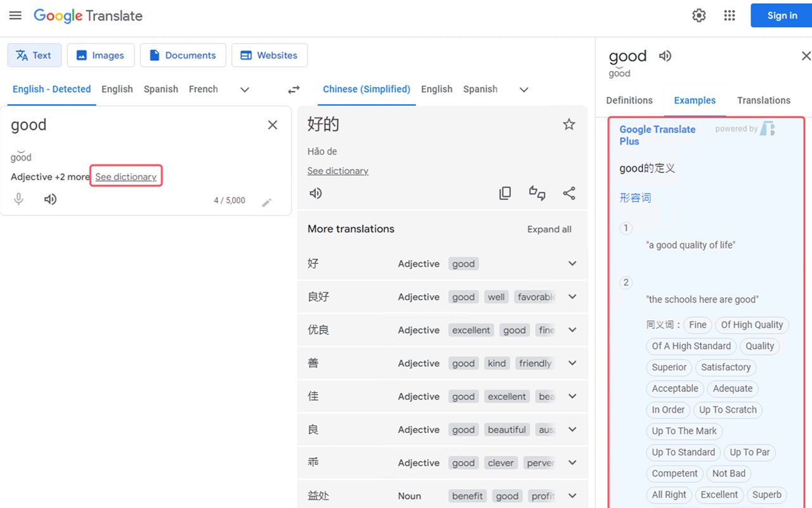Expand the 优良 translation row
Screen dimensions: 812x508
572,330
